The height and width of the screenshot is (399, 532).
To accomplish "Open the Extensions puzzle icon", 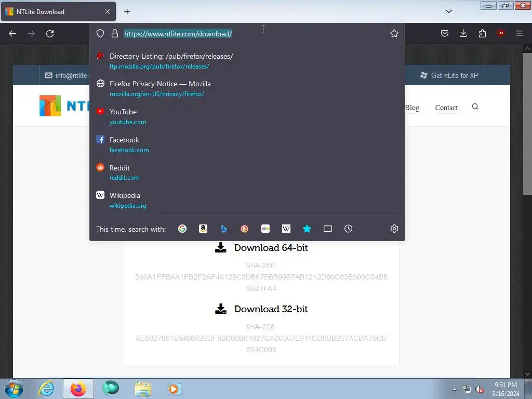I will coord(482,33).
